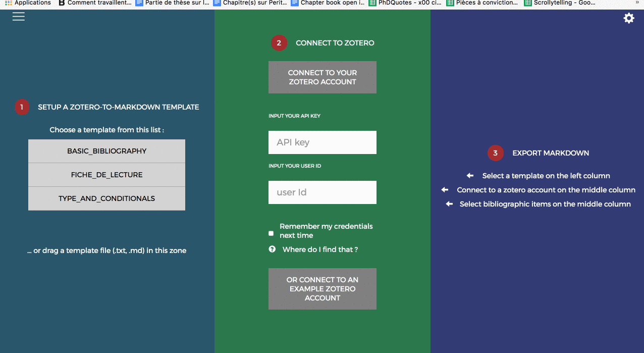Click the Applications grid icon in bookmarks bar

click(x=9, y=3)
